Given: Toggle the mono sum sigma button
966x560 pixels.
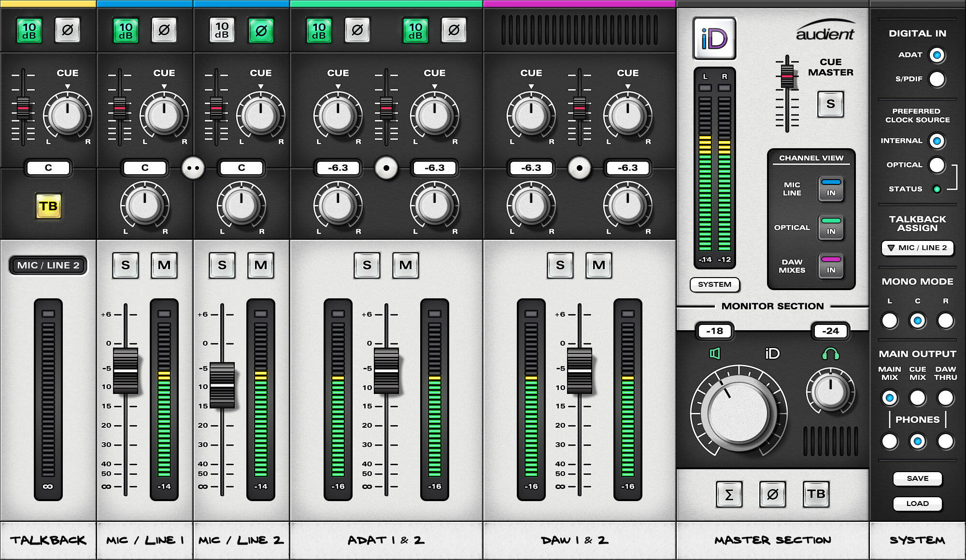Looking at the screenshot, I should 729,494.
